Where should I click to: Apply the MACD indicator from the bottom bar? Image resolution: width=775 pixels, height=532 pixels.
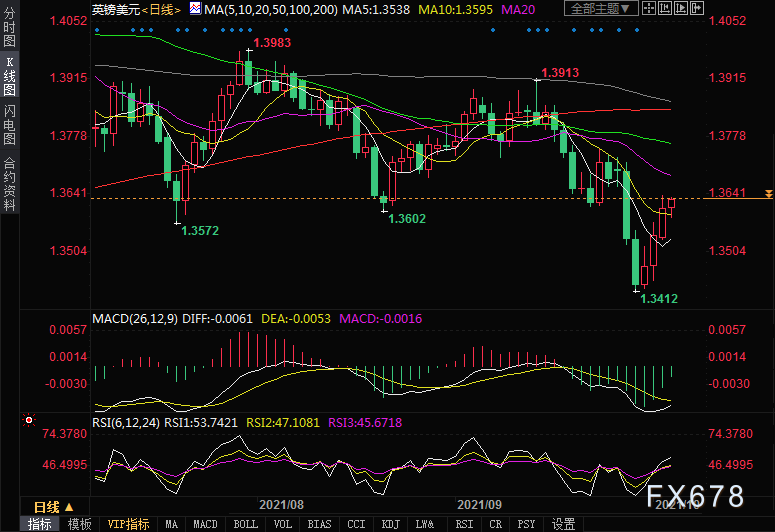click(205, 524)
